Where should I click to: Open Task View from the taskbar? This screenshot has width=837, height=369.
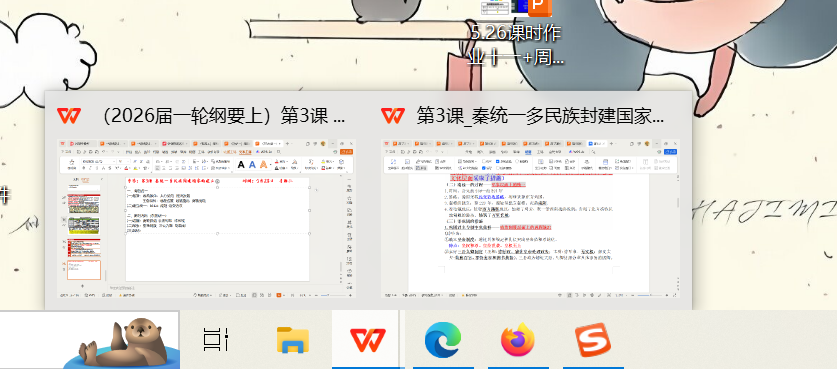pyautogui.click(x=217, y=340)
